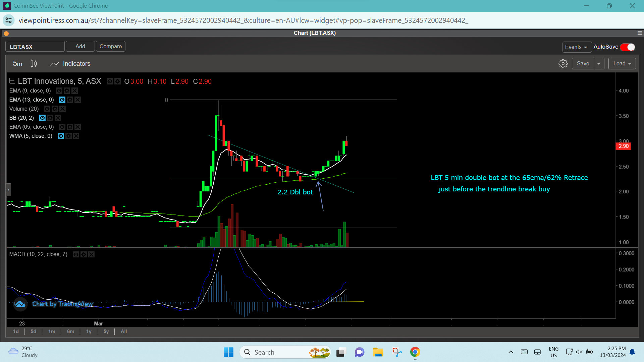This screenshot has height=362, width=644.
Task: Open the chart widget hamburger menu
Action: (x=640, y=33)
